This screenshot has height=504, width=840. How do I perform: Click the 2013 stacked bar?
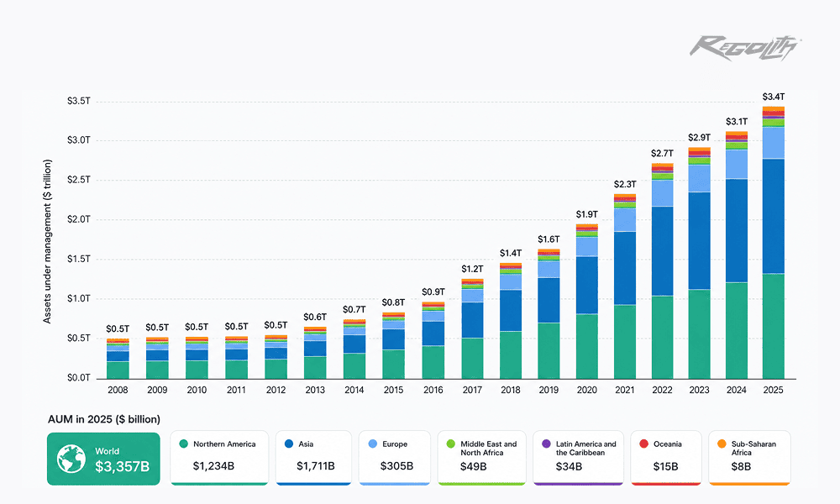315,353
